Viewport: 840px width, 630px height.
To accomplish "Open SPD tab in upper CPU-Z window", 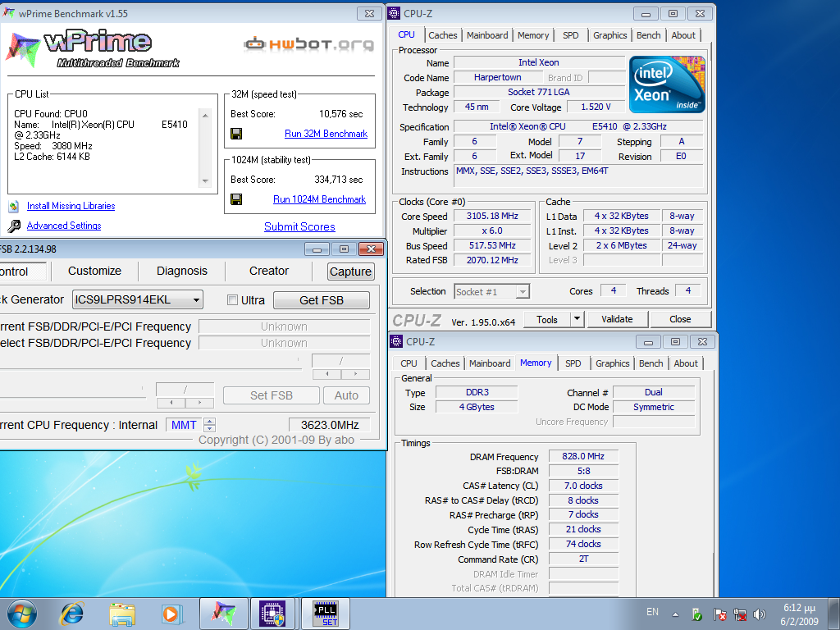I will pyautogui.click(x=571, y=35).
